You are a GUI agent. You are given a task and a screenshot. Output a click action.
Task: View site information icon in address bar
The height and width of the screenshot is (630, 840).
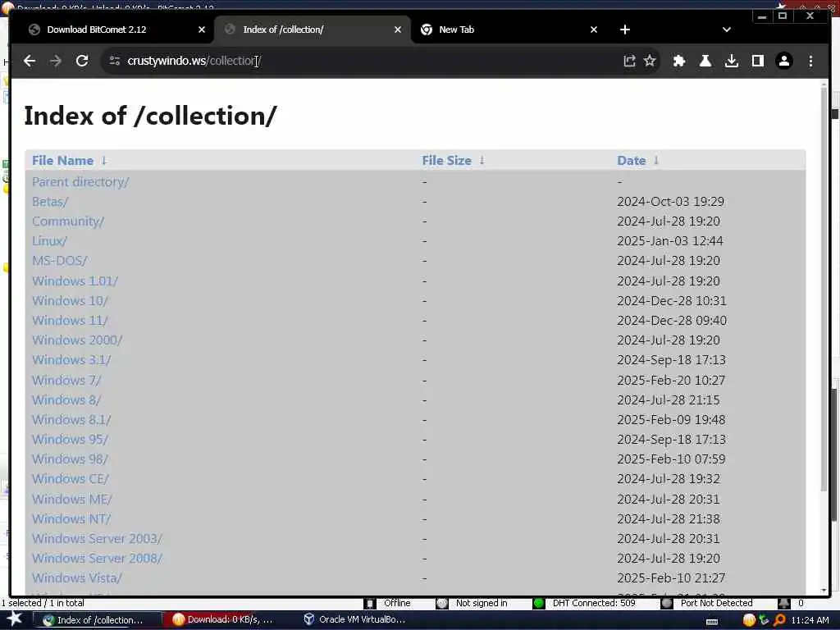(x=115, y=61)
